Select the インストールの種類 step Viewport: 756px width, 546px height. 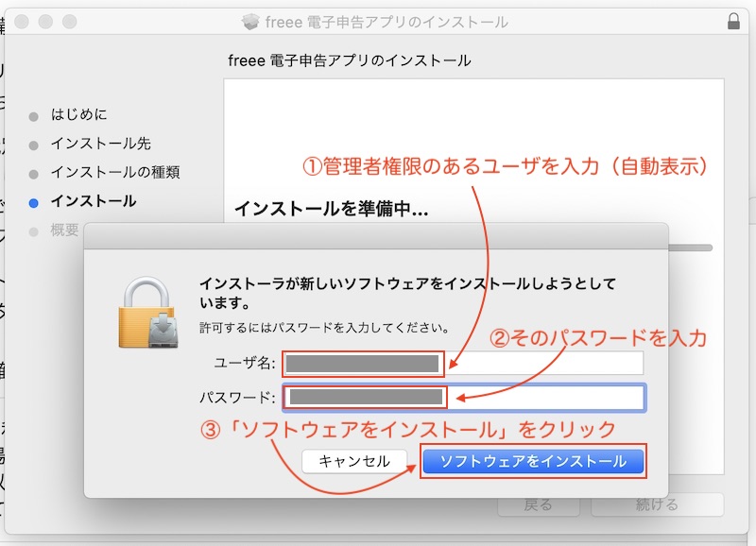[x=114, y=173]
